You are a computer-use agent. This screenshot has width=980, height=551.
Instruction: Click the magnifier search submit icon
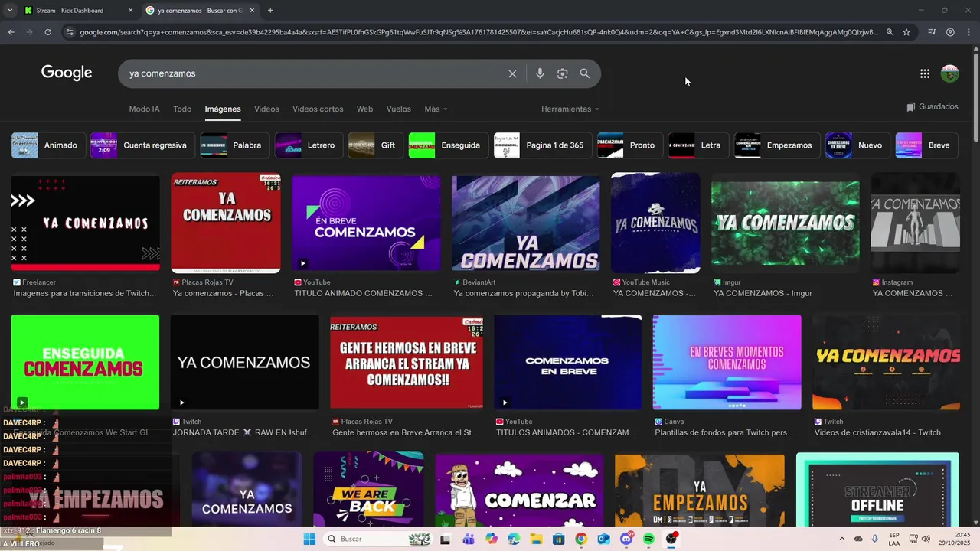tap(585, 73)
